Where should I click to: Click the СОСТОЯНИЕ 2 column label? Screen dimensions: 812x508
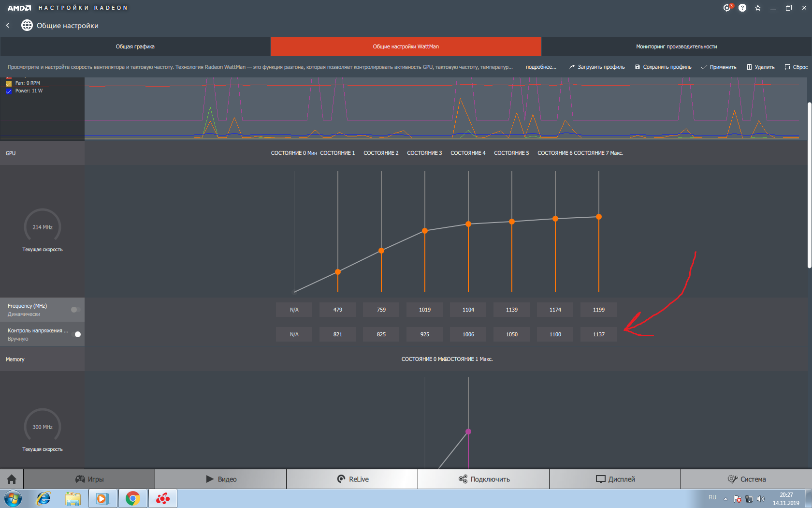381,153
